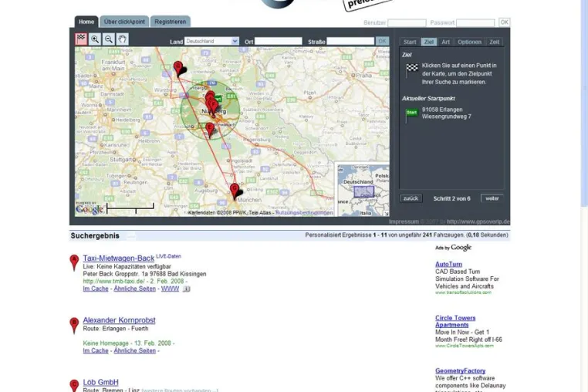This screenshot has width=588, height=392.
Task: Click the map marker E south of Nürnberg
Action: coord(210,130)
